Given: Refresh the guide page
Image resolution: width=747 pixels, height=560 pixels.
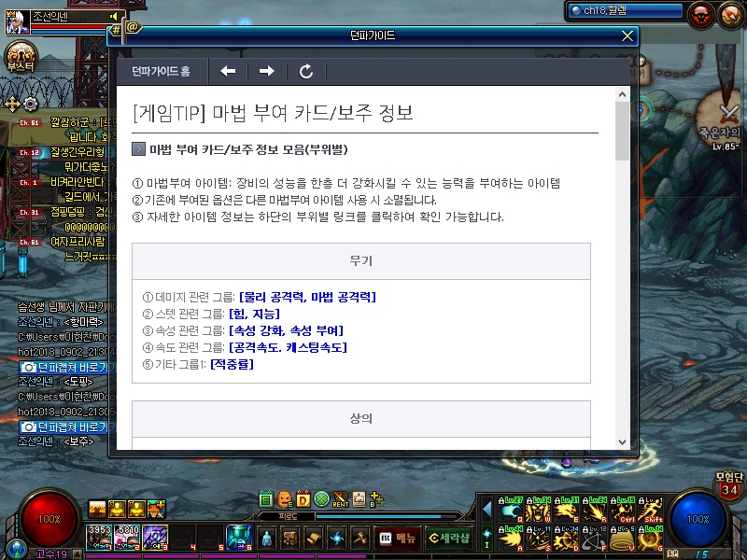Looking at the screenshot, I should pos(305,71).
